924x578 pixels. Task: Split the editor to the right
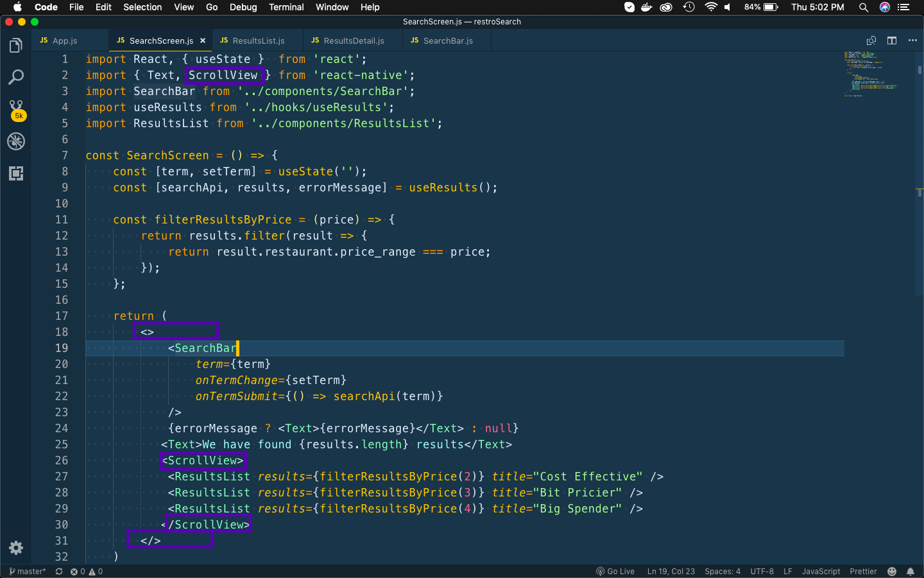pyautogui.click(x=892, y=40)
